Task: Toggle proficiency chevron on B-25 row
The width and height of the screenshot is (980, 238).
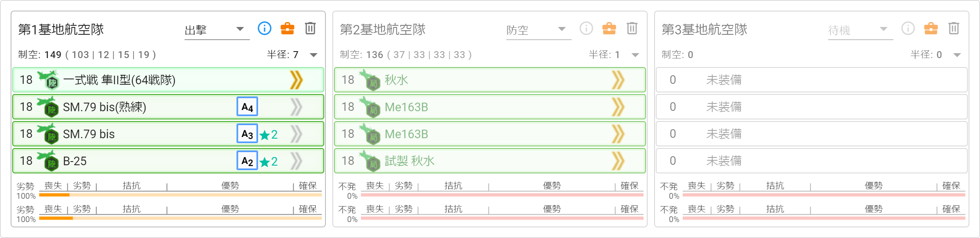Action: click(x=296, y=161)
